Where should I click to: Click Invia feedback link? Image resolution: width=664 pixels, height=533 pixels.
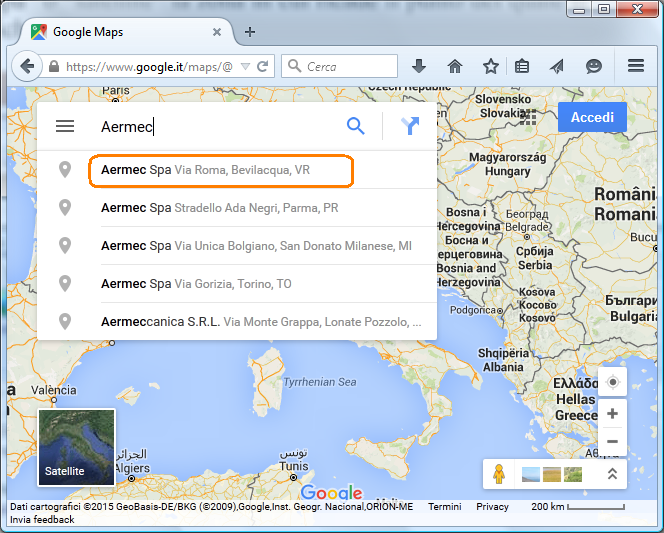click(42, 519)
